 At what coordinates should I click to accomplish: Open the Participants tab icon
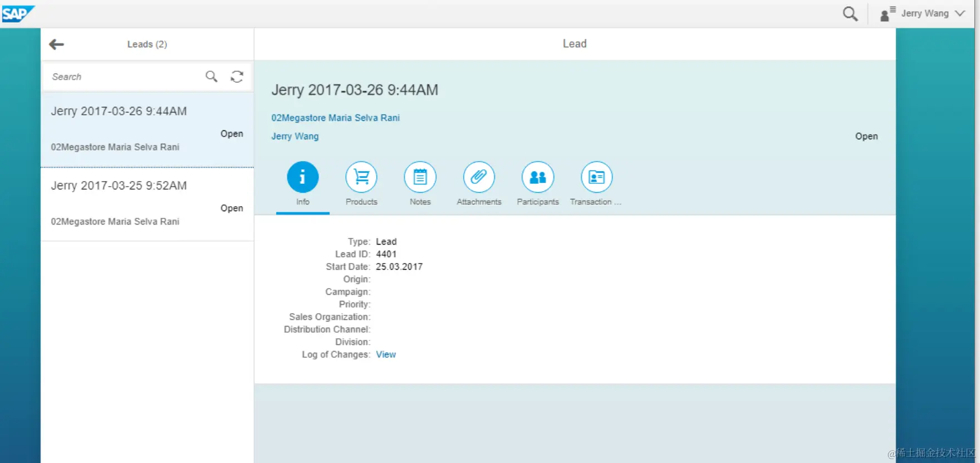pyautogui.click(x=537, y=177)
